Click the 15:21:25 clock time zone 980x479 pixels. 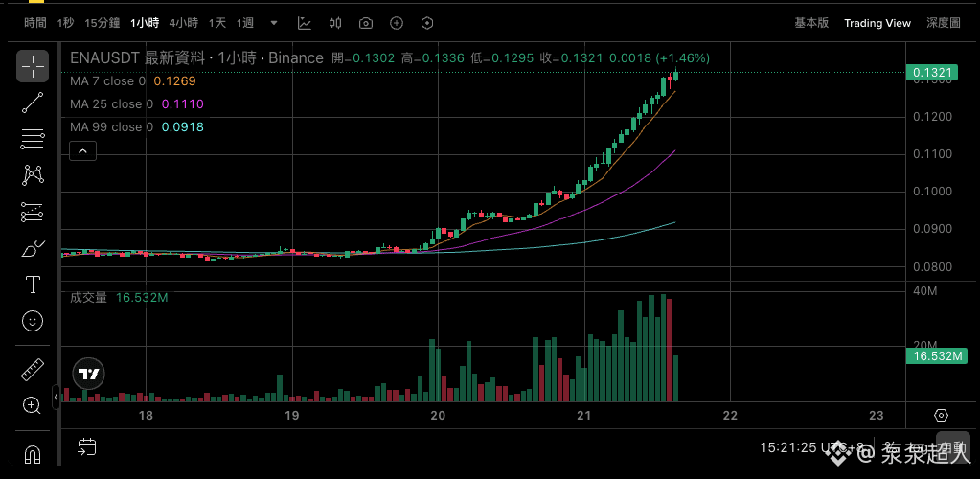pyautogui.click(x=811, y=447)
